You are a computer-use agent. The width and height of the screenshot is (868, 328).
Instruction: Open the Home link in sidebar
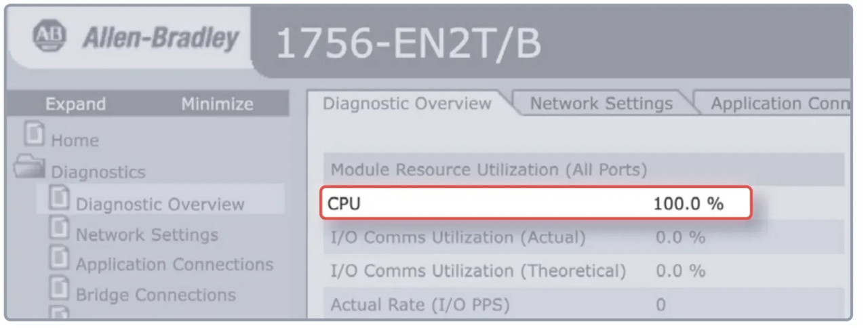click(75, 141)
